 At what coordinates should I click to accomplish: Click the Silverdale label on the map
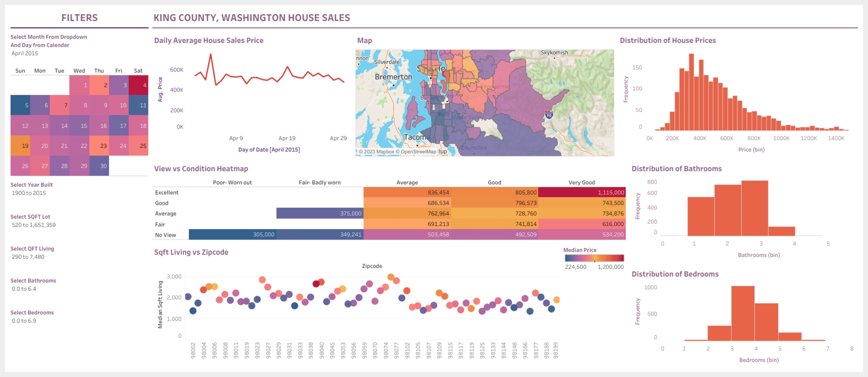tap(387, 62)
